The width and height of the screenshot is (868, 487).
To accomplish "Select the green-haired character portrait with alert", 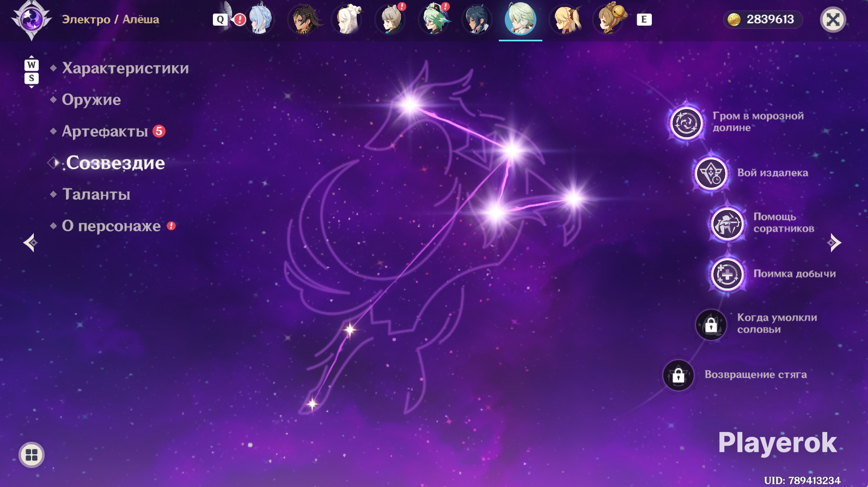I will (x=434, y=19).
